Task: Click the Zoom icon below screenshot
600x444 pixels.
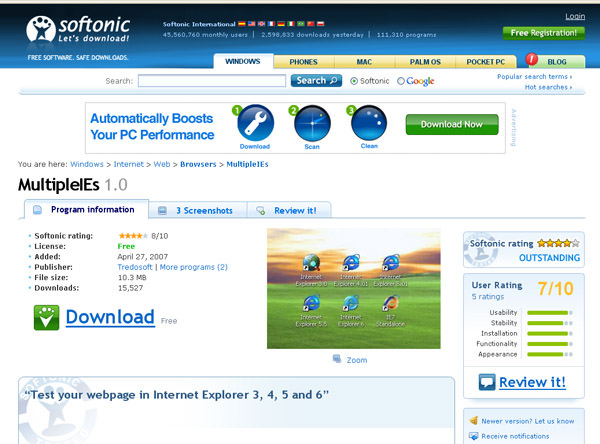Action: click(338, 360)
